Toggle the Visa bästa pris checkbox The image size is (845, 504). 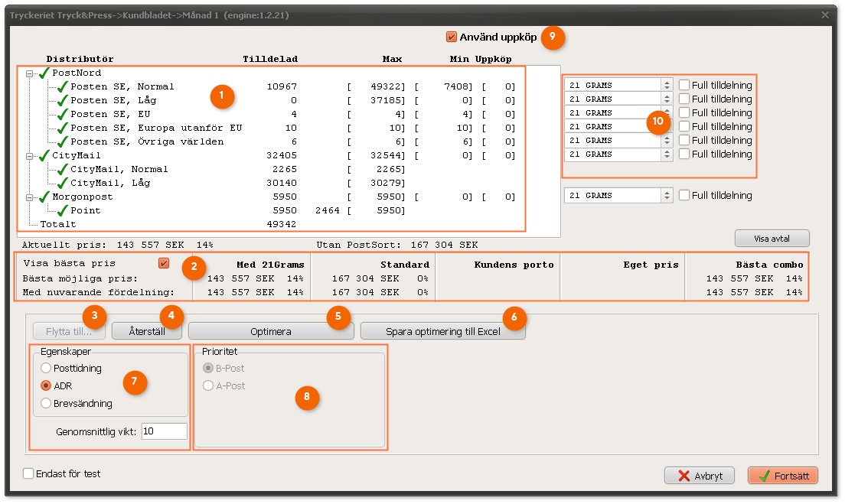point(164,263)
